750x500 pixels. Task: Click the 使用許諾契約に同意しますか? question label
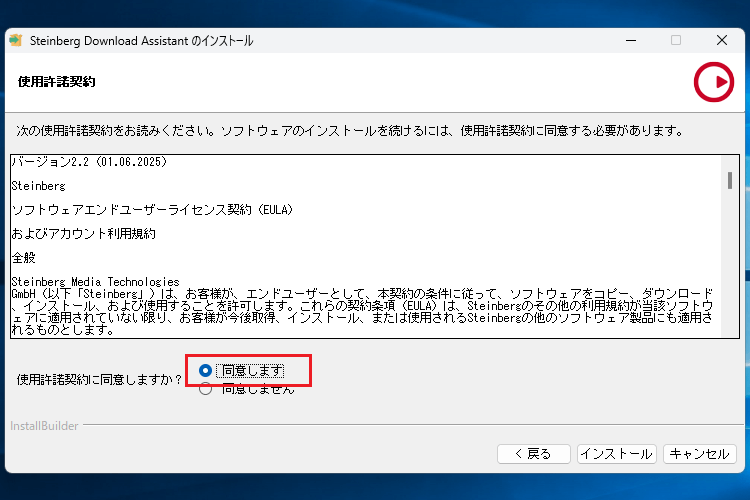(x=100, y=380)
